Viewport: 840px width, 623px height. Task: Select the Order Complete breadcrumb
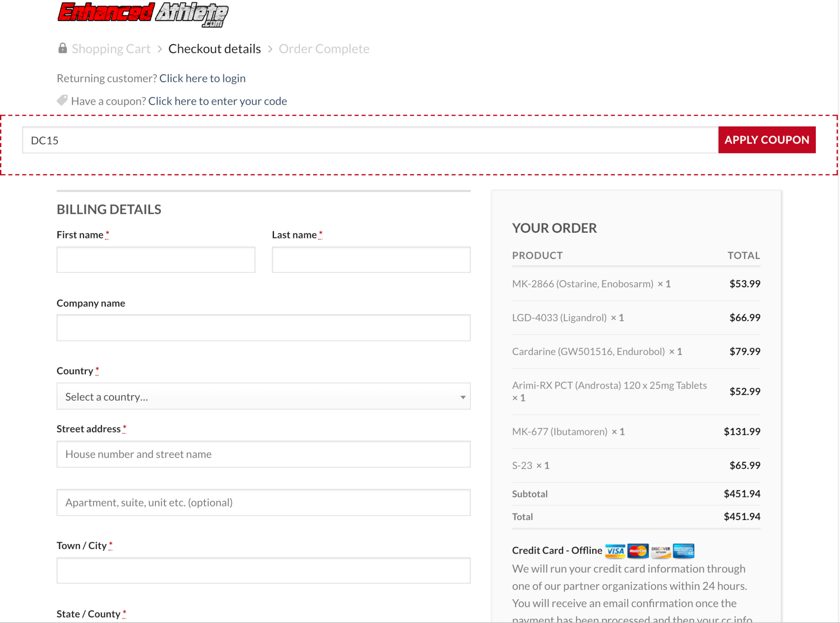coord(324,49)
